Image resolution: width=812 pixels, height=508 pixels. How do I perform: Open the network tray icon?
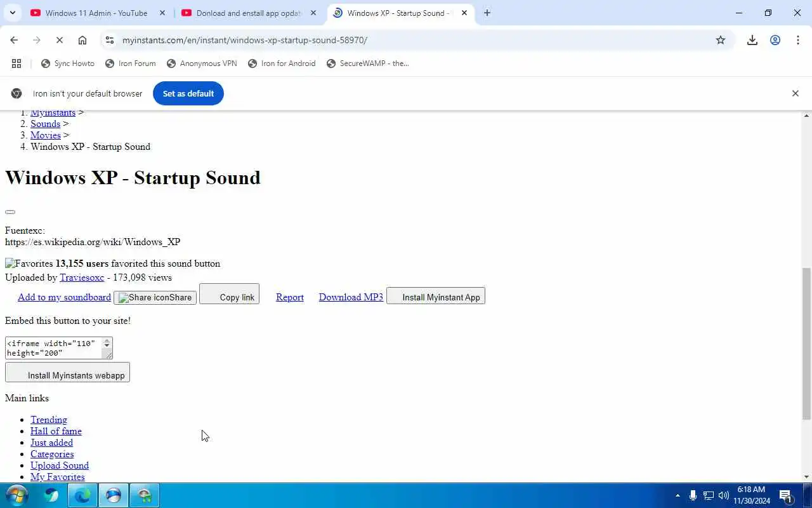(709, 495)
